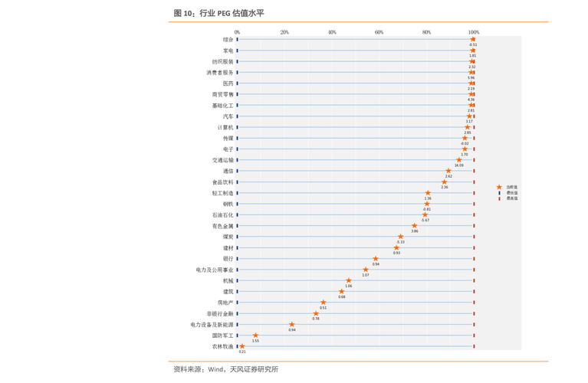588x383 pixels.
Task: Click the blue minimum-value marker in the legend
Action: tap(499, 192)
